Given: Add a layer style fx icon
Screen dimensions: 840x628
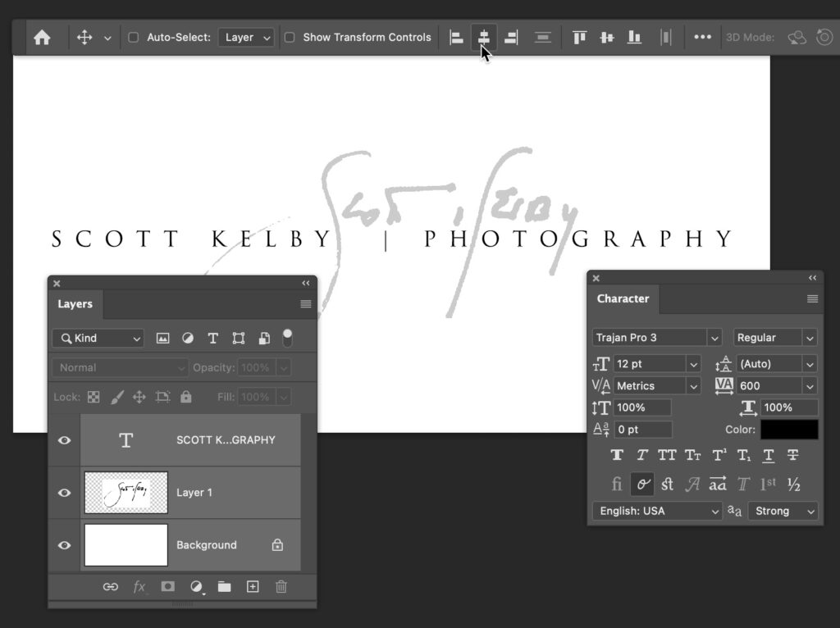Looking at the screenshot, I should tap(139, 587).
